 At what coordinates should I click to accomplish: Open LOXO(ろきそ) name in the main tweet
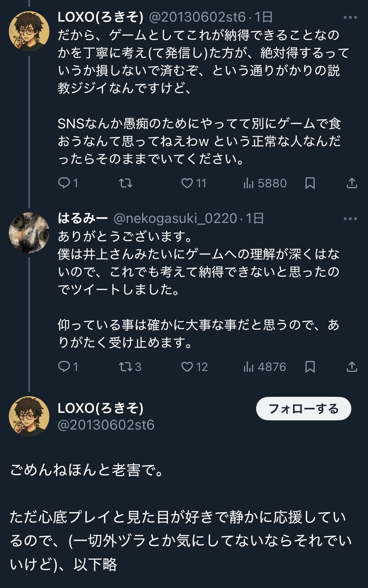(100, 408)
